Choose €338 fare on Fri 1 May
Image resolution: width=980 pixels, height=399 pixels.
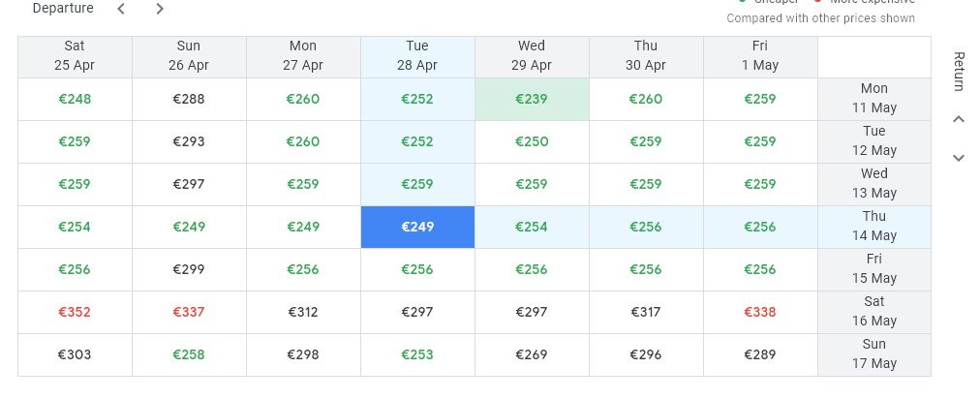(760, 312)
